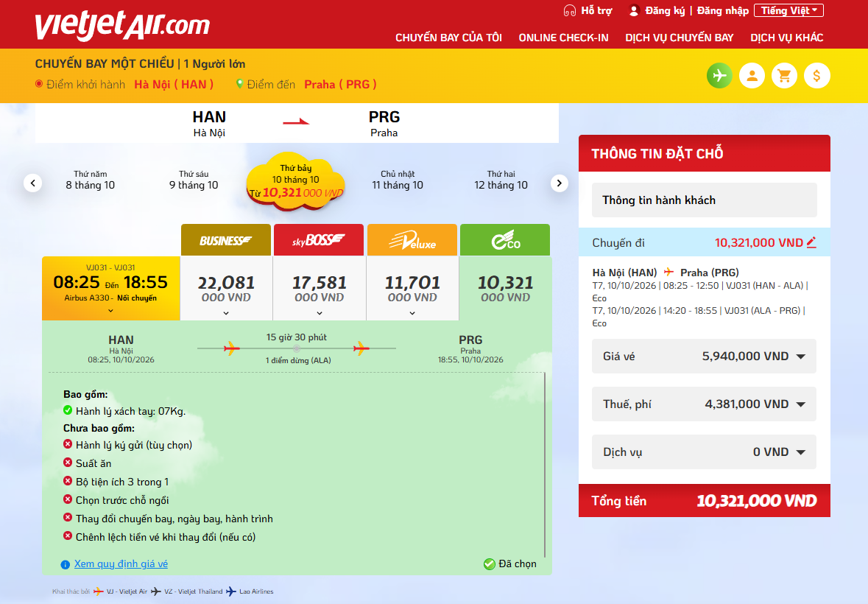Click the Tổng tiền total bar

[x=704, y=500]
